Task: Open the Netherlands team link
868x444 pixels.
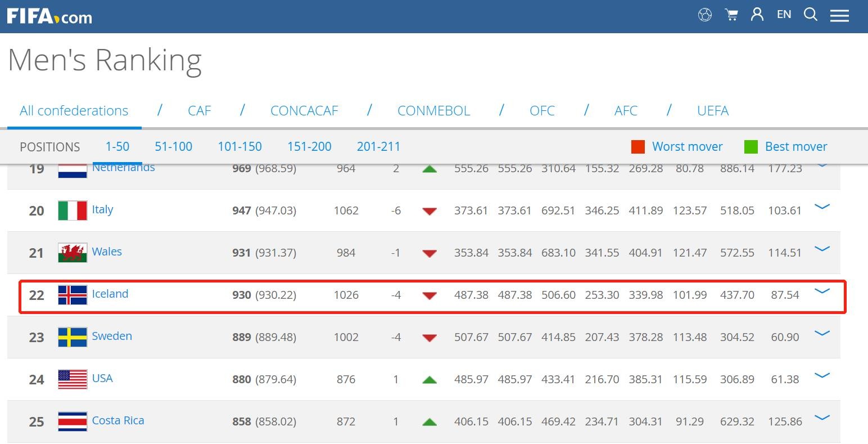Action: pos(123,167)
